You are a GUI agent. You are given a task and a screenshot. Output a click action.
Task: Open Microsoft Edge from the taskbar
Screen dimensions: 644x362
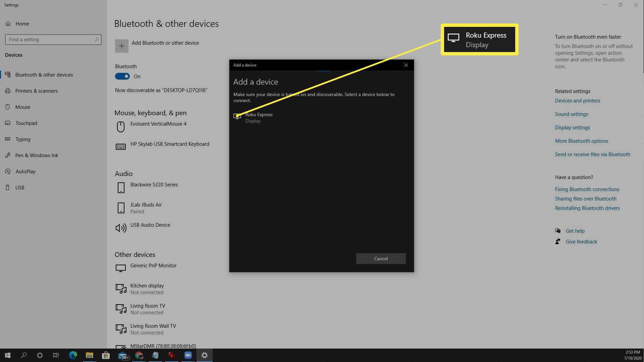[x=73, y=355]
